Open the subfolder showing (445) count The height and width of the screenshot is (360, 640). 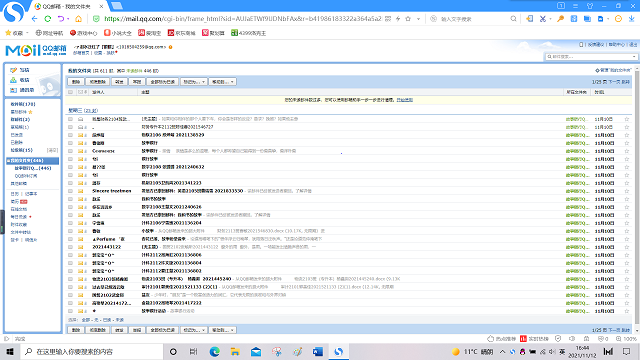(x=33, y=168)
